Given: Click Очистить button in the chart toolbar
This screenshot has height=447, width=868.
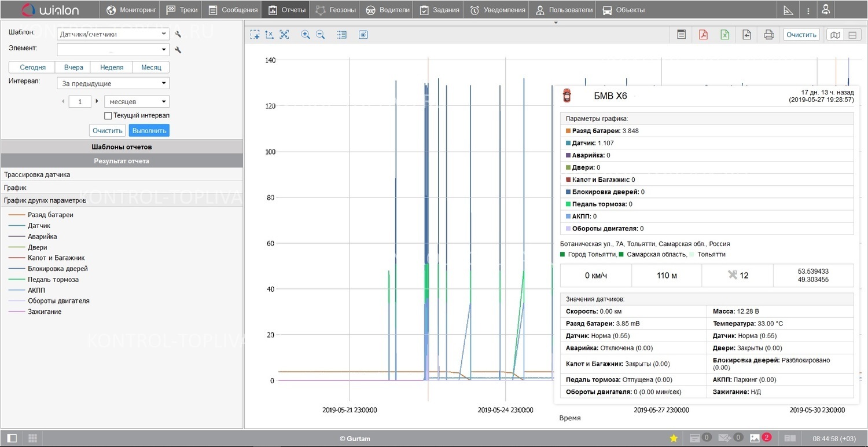Looking at the screenshot, I should 801,35.
